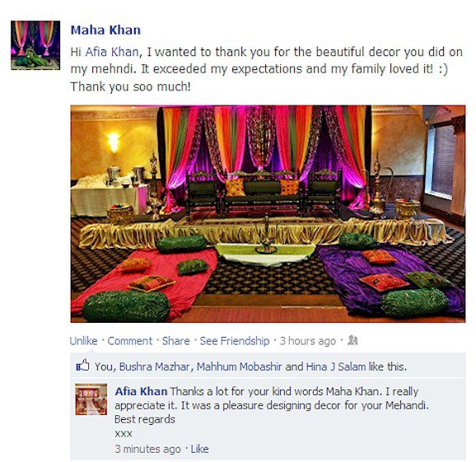Open Afia Khan's name in comment
The image size is (476, 462).
tap(141, 391)
